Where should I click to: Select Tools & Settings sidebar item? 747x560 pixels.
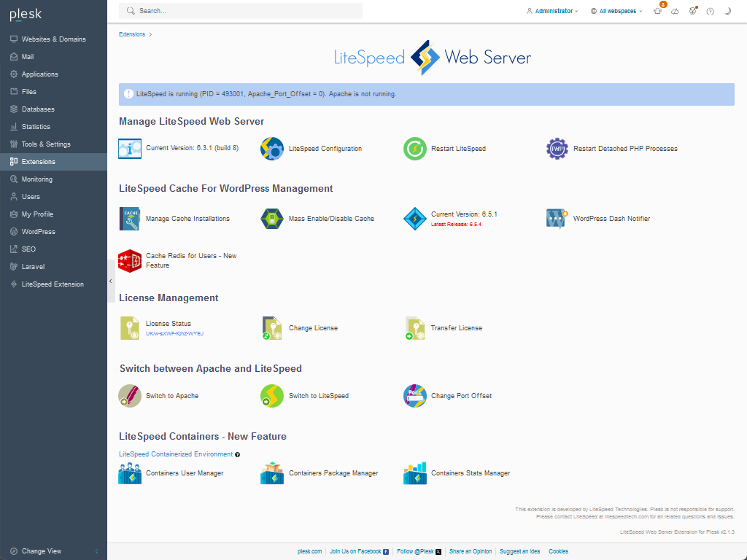click(x=46, y=144)
